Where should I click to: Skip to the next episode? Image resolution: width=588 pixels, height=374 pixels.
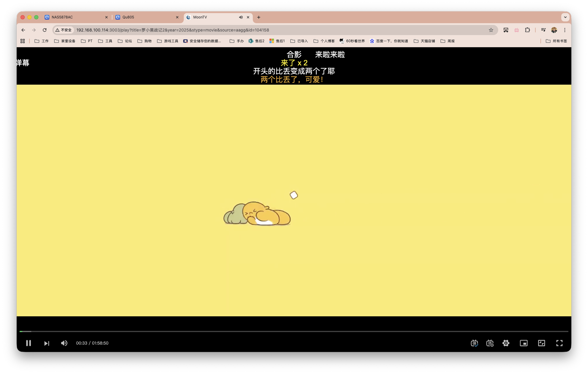pos(46,343)
